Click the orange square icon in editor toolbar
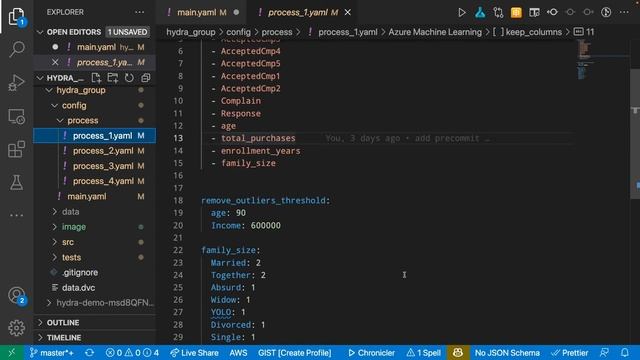 [516, 13]
